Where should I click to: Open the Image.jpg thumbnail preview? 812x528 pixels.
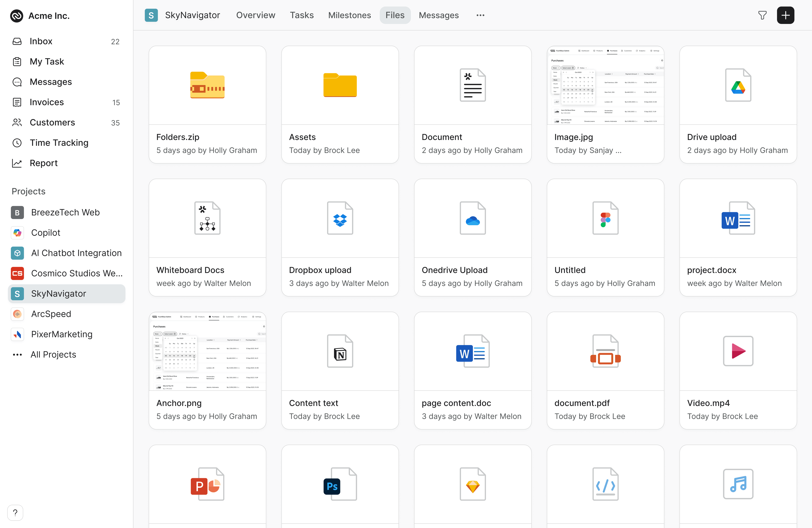pos(605,85)
